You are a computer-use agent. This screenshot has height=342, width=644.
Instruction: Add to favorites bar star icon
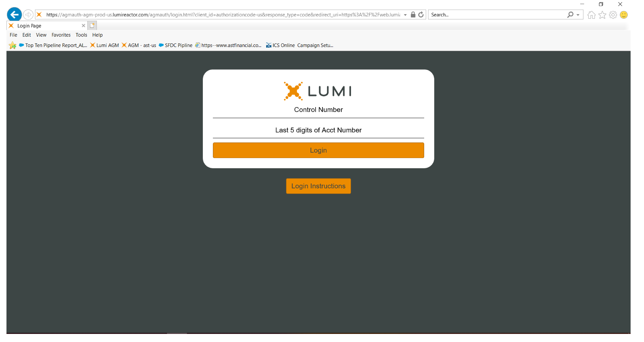(12, 45)
